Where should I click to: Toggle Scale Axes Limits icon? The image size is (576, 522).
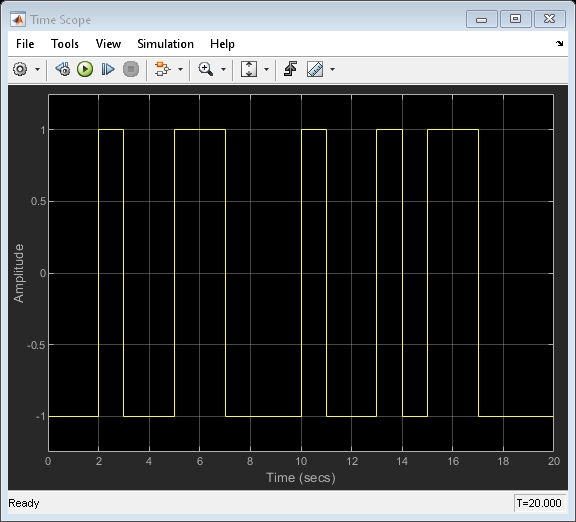tap(249, 69)
